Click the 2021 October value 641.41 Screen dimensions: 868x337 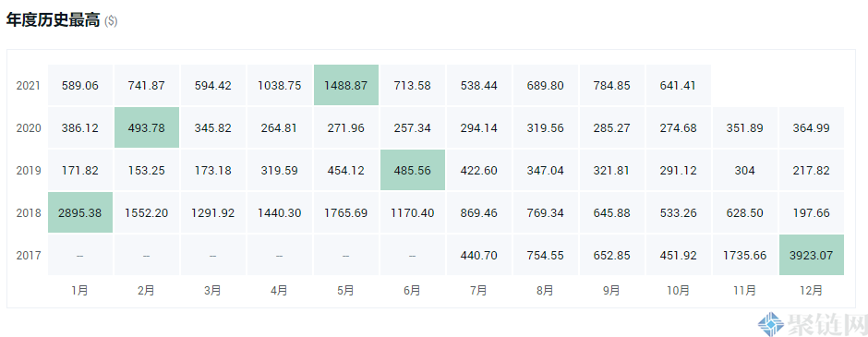click(x=678, y=86)
